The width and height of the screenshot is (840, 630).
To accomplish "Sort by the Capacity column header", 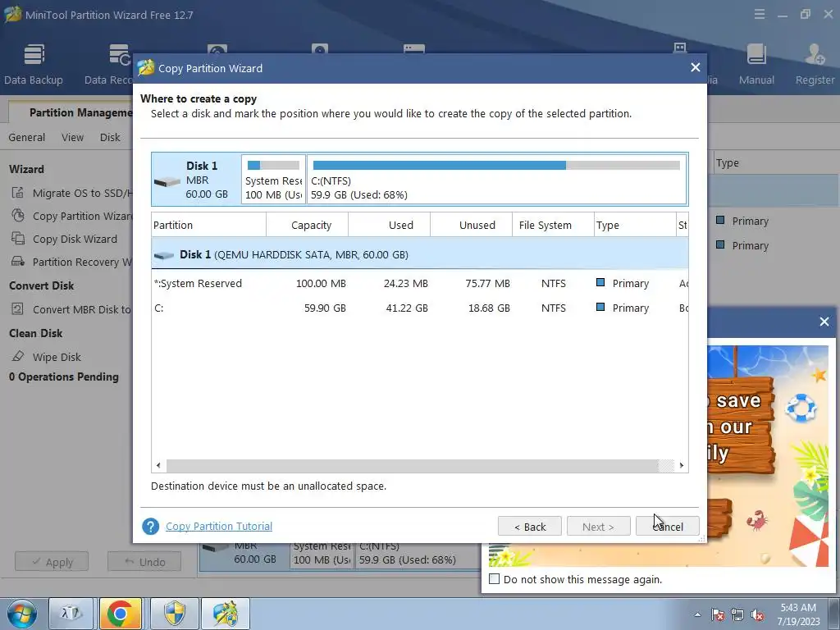I will [308, 225].
